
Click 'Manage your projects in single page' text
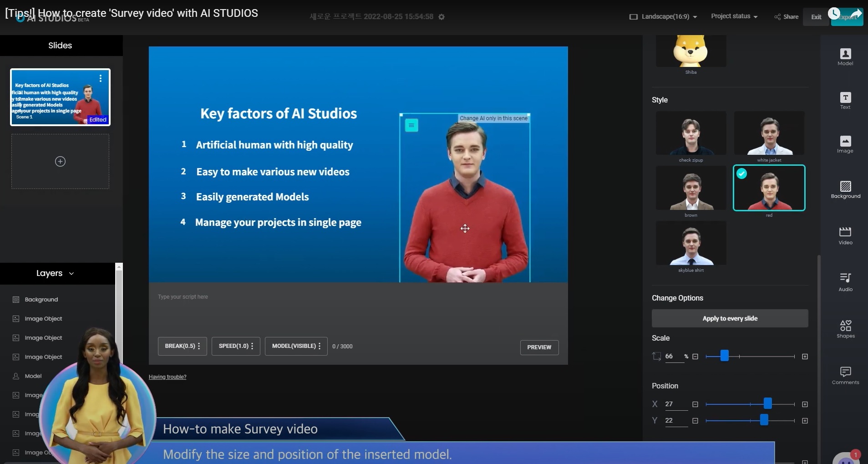[x=278, y=223]
